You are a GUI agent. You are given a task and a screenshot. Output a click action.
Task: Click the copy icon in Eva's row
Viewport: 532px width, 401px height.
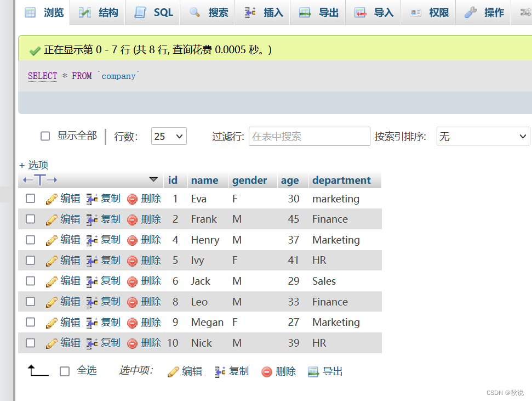pyautogui.click(x=92, y=199)
